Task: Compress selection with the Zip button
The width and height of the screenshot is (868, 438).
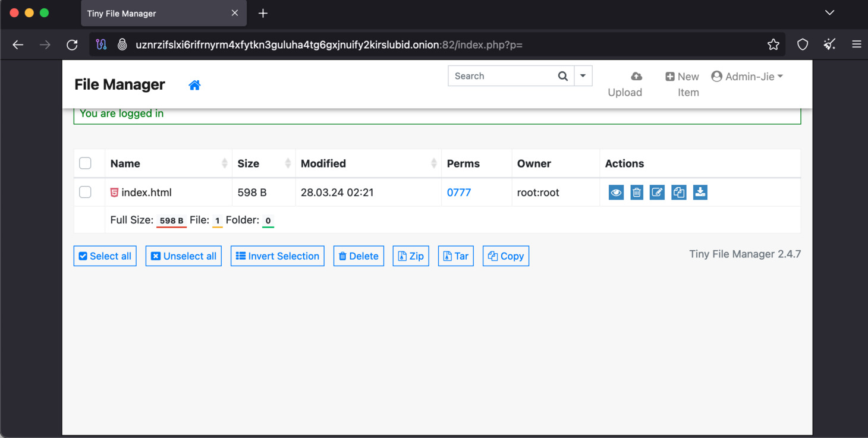Action: tap(411, 256)
